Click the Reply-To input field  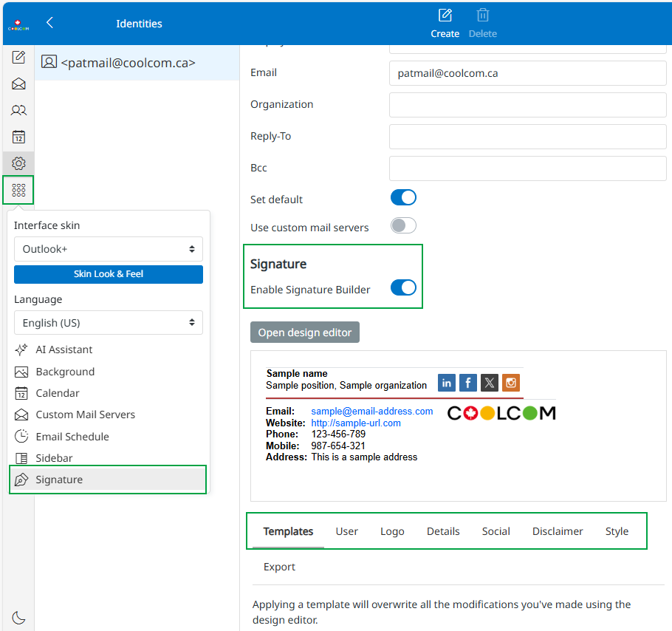tap(527, 137)
